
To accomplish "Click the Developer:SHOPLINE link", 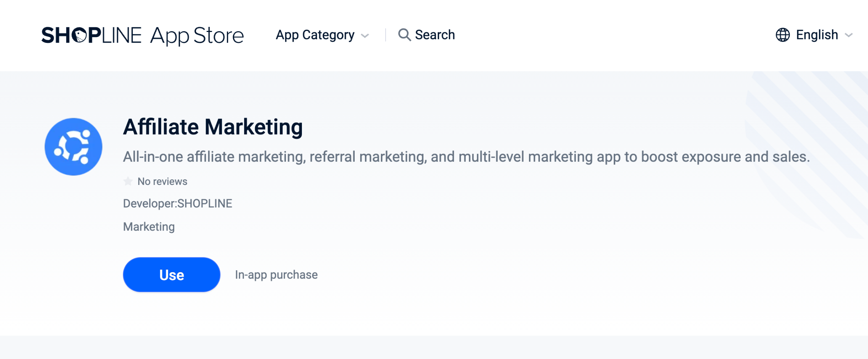I will pyautogui.click(x=177, y=204).
